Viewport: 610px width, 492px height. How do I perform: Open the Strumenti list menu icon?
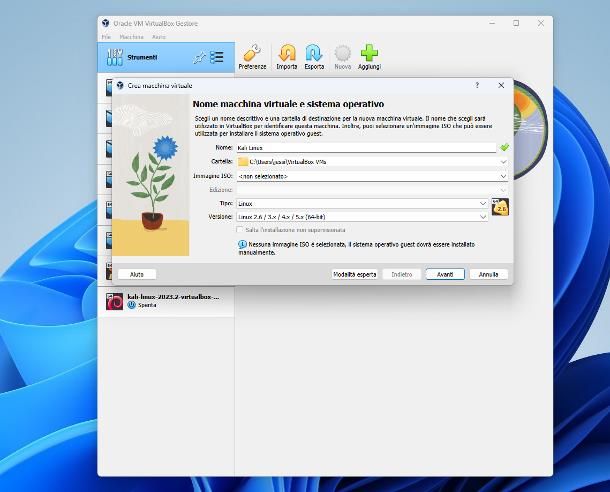[217, 57]
